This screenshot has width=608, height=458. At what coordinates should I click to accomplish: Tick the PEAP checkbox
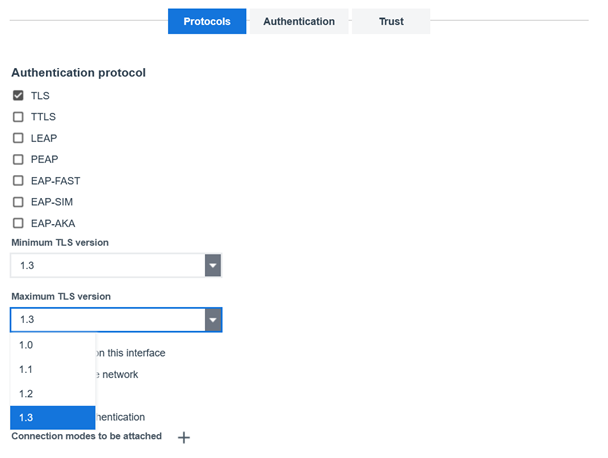18,159
